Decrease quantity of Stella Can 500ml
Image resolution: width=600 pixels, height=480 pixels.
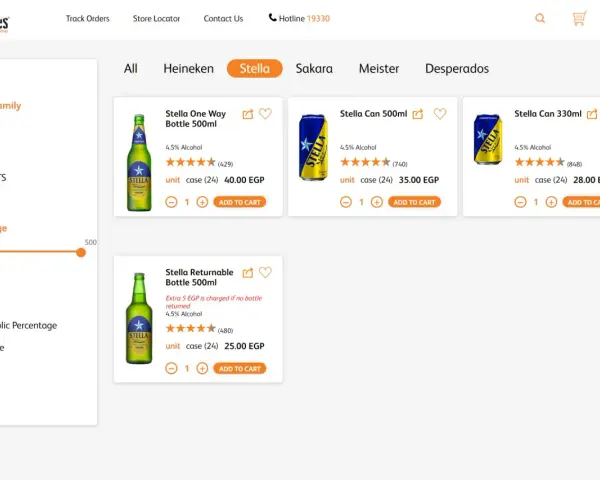tap(346, 202)
